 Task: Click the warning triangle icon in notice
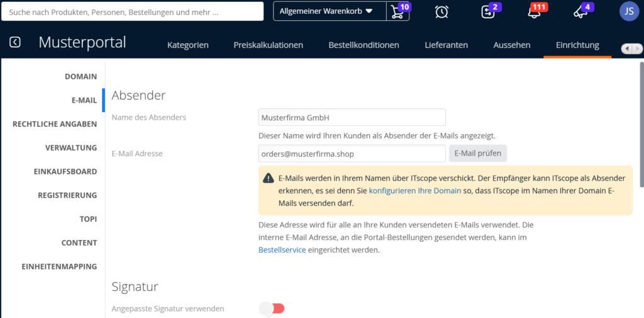coord(269,178)
